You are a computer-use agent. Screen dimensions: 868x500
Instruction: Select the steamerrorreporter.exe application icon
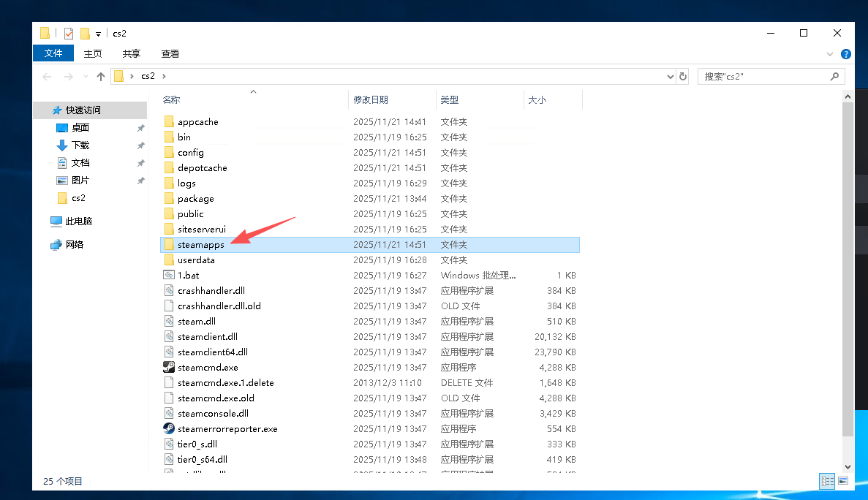tap(169, 429)
